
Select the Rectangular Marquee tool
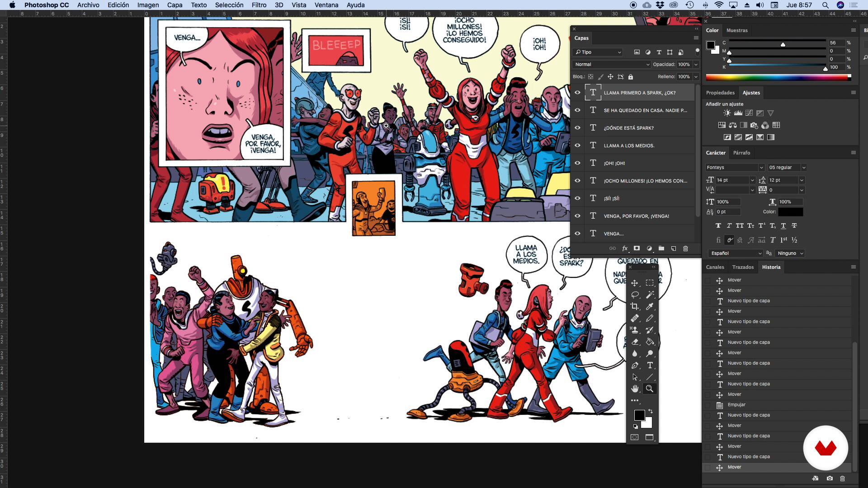(650, 283)
